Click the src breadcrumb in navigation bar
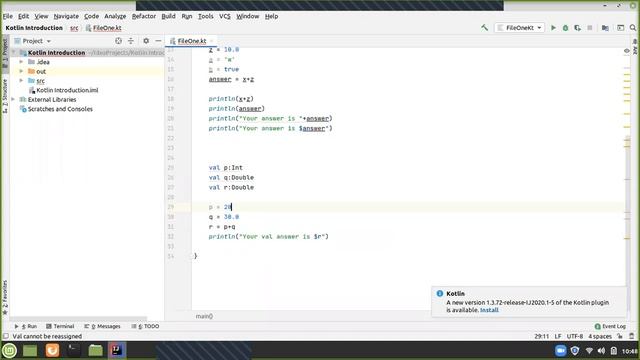This screenshot has width=640, height=360. 74,28
